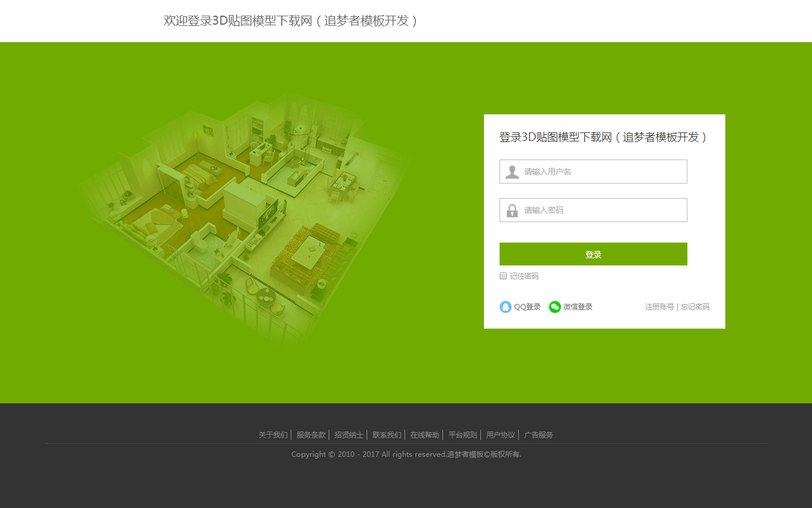
Task: Open 关于我们 in the footer
Action: (273, 435)
